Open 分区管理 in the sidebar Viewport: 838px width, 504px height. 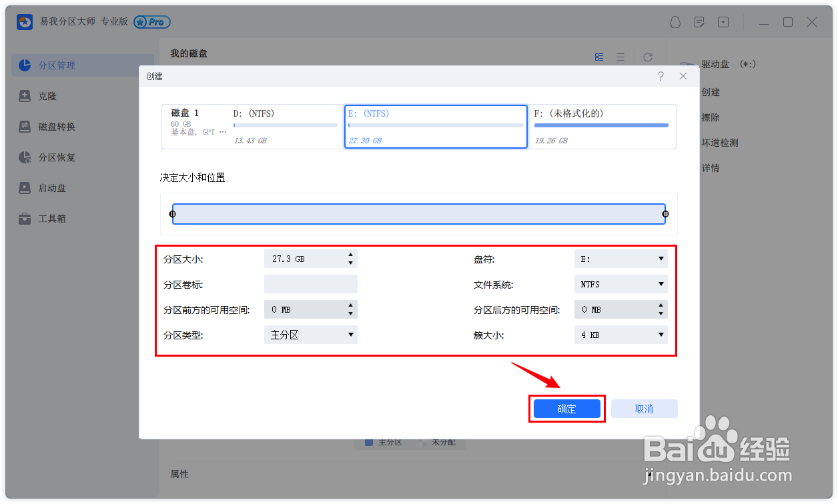[83, 65]
